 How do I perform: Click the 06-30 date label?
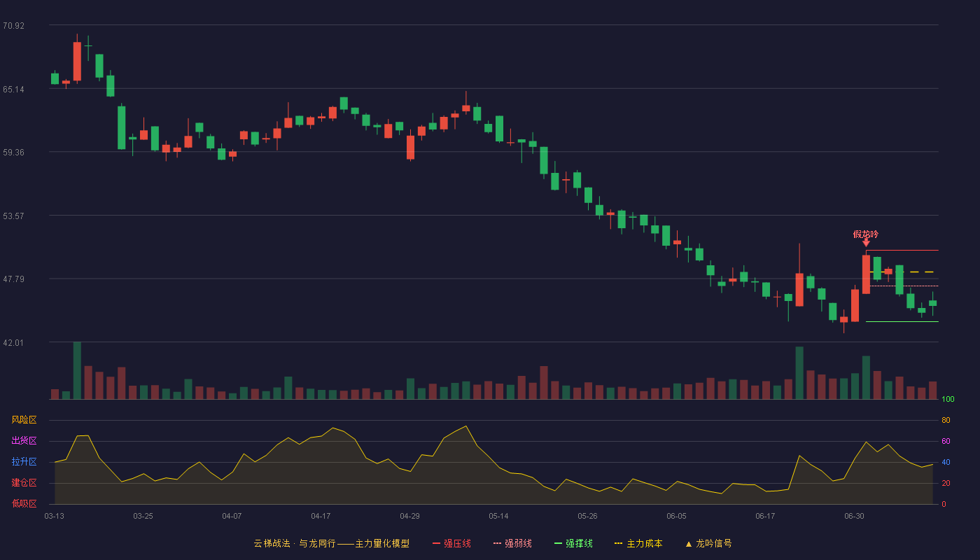pyautogui.click(x=854, y=516)
